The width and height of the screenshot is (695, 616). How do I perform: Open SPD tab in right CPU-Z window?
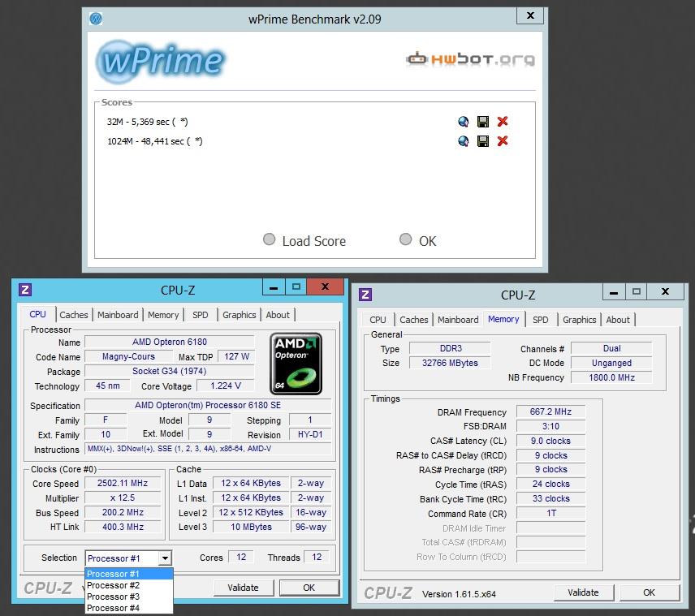(x=540, y=320)
